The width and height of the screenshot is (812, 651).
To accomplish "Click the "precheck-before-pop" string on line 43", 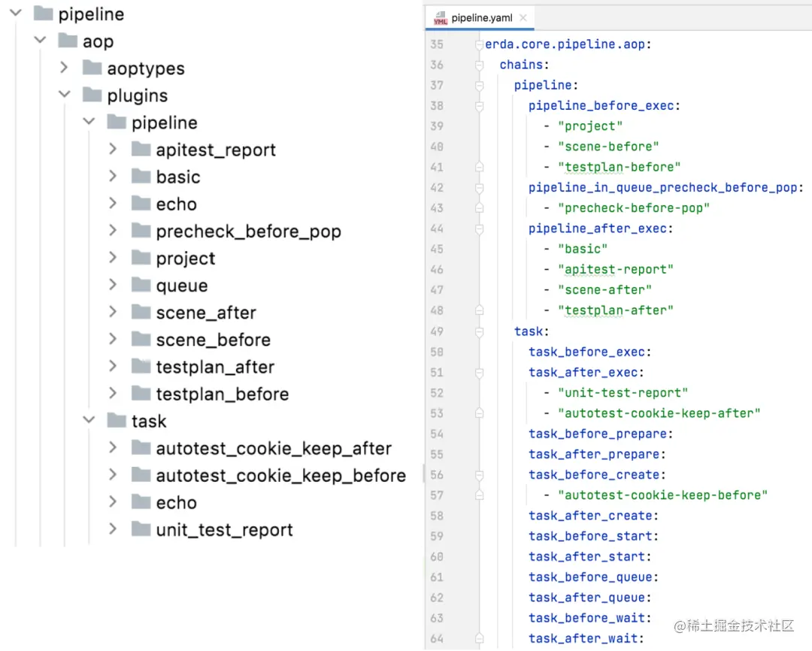I will [633, 208].
